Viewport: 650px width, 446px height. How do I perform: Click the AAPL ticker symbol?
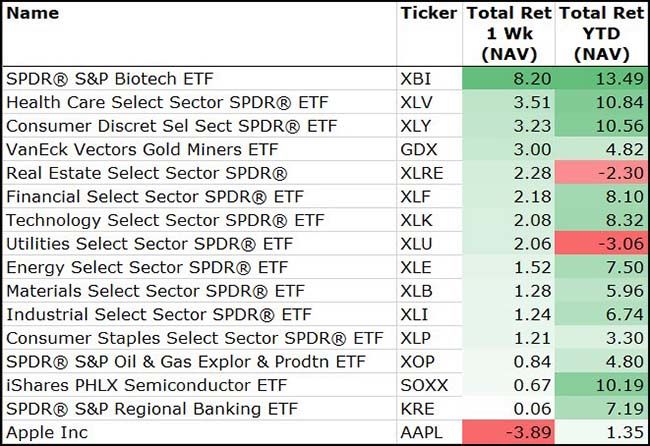423,433
